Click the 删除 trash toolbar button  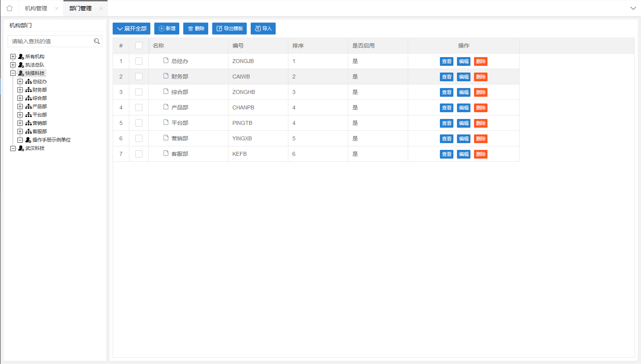(196, 29)
